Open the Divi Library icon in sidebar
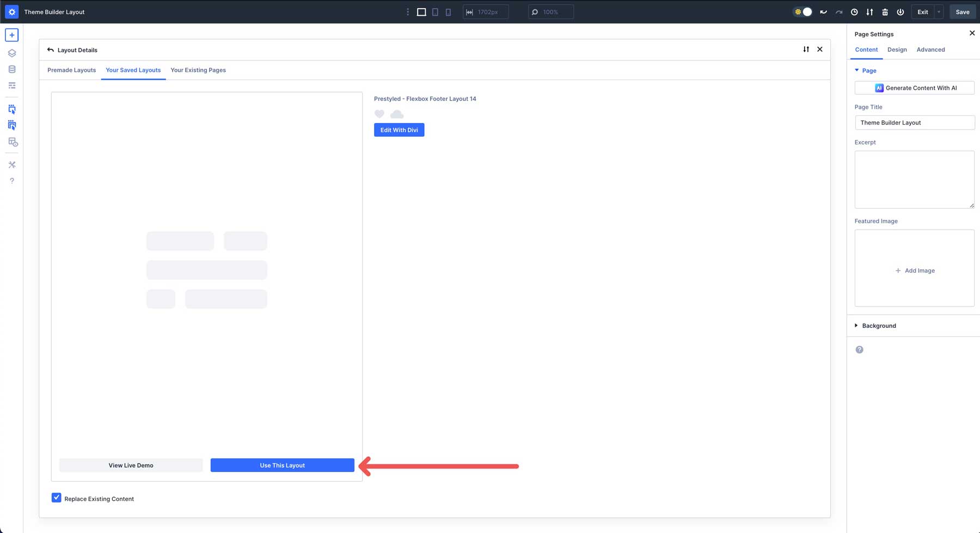 pyautogui.click(x=11, y=69)
